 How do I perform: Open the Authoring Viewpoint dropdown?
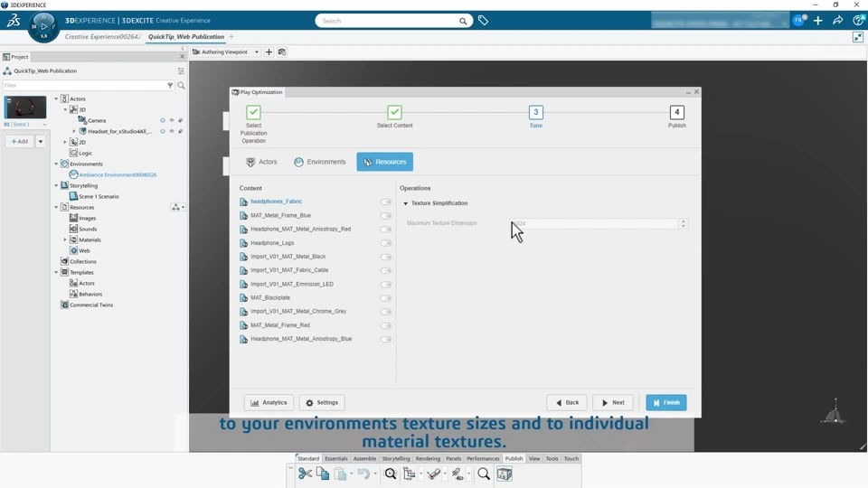click(x=257, y=52)
